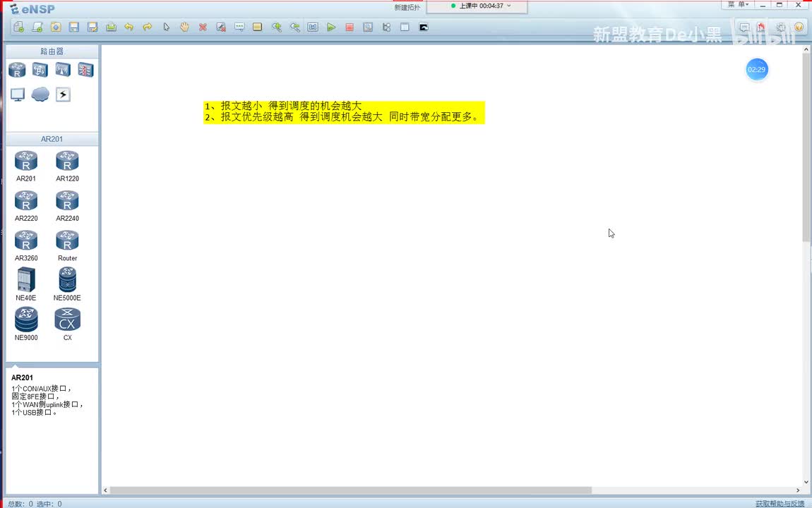Select the arrow pointer tool
This screenshot has height=508, width=812.
(x=166, y=27)
